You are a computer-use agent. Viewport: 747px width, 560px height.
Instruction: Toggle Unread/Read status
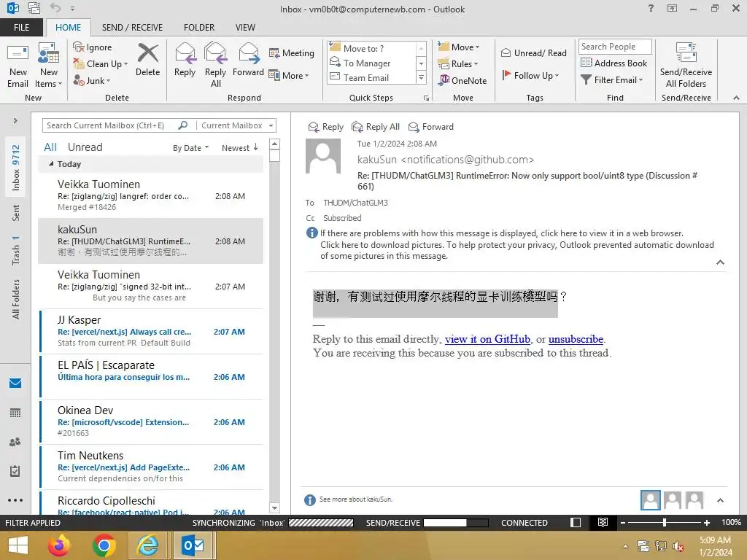533,52
